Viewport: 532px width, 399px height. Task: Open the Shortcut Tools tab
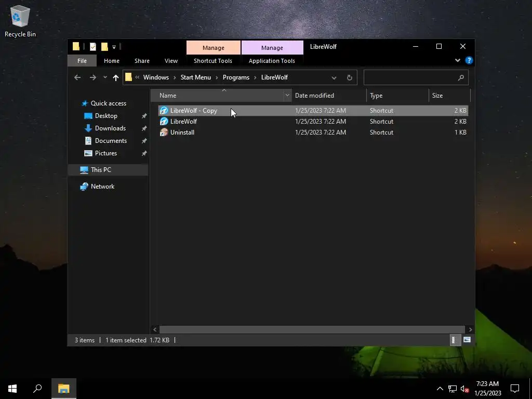coord(213,61)
